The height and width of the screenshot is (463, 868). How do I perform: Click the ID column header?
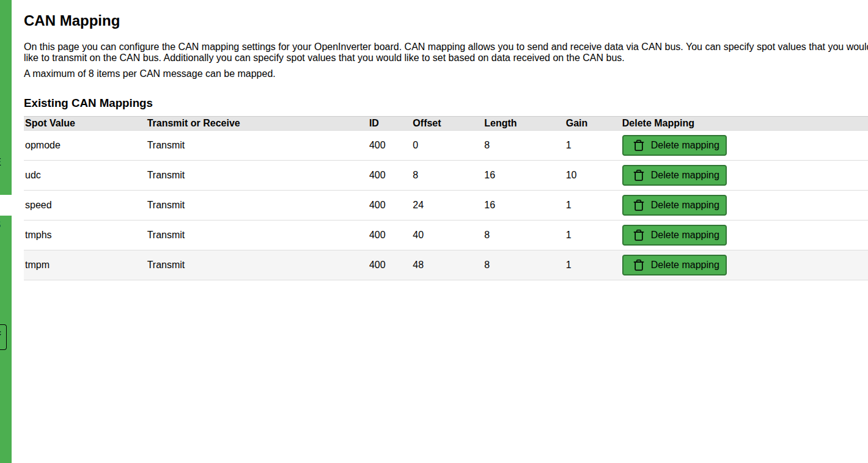374,123
